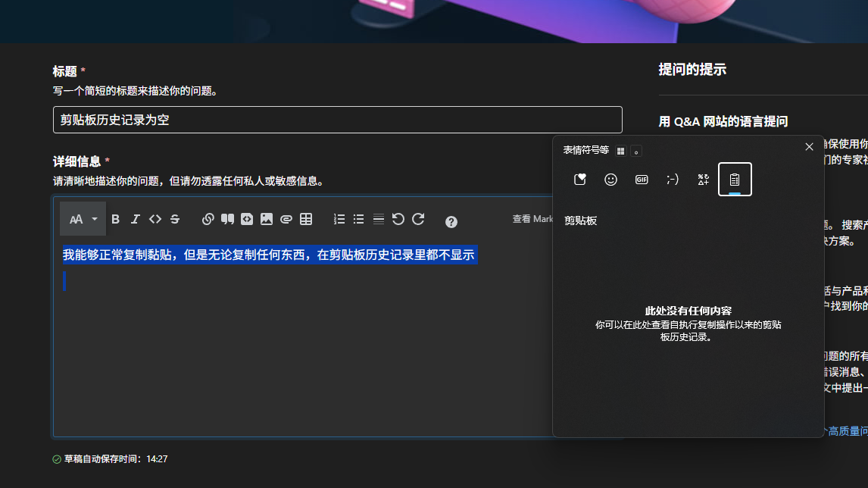Redo the last edit

click(x=418, y=219)
